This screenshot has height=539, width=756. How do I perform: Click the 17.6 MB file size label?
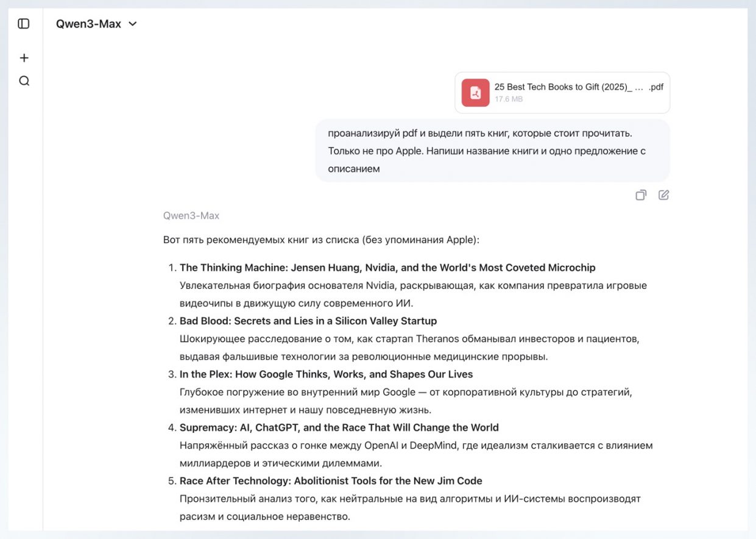[x=508, y=99]
